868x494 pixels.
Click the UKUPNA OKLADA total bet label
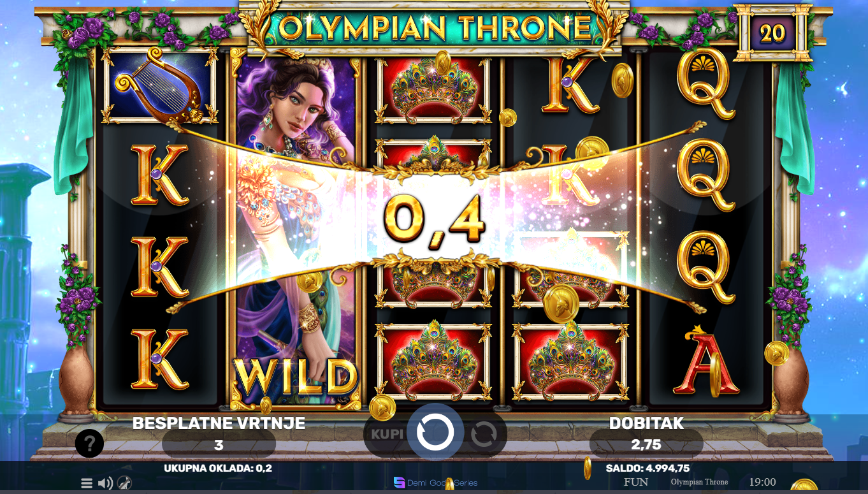pyautogui.click(x=217, y=469)
